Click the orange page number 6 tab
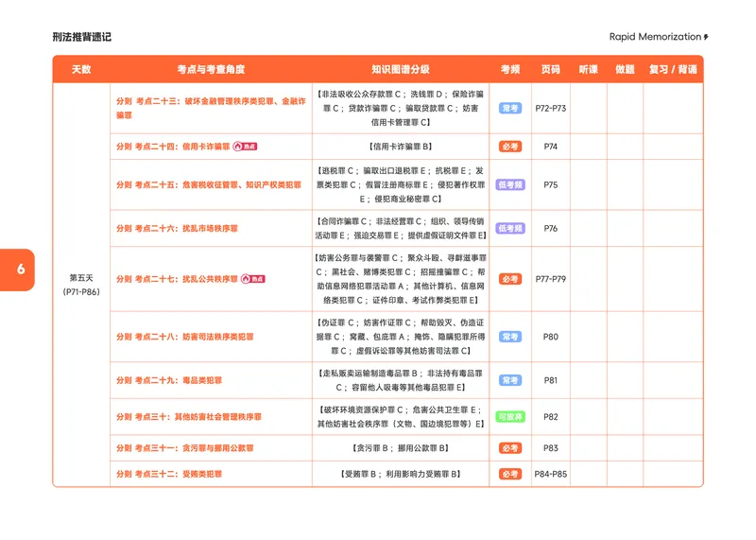The image size is (756, 540). click(x=17, y=270)
